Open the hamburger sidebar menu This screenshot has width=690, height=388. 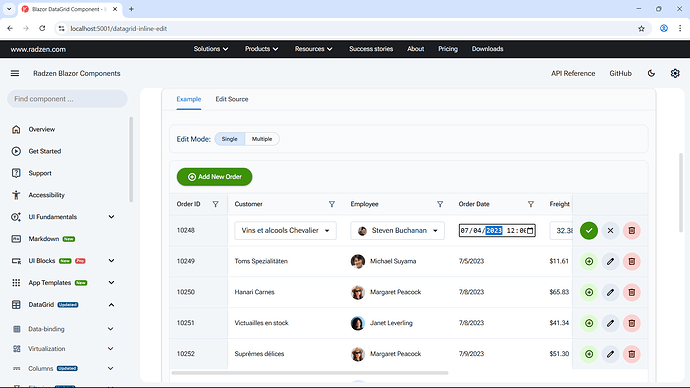[15, 73]
